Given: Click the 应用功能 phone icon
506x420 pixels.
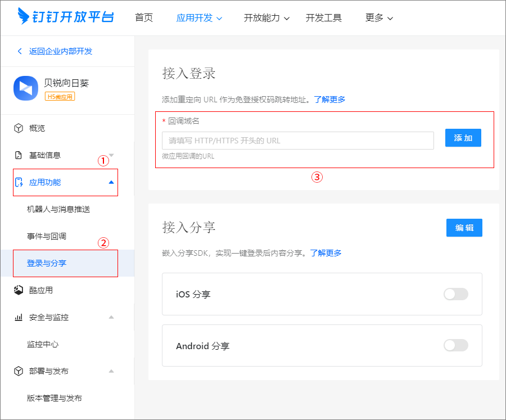Looking at the screenshot, I should 19,182.
